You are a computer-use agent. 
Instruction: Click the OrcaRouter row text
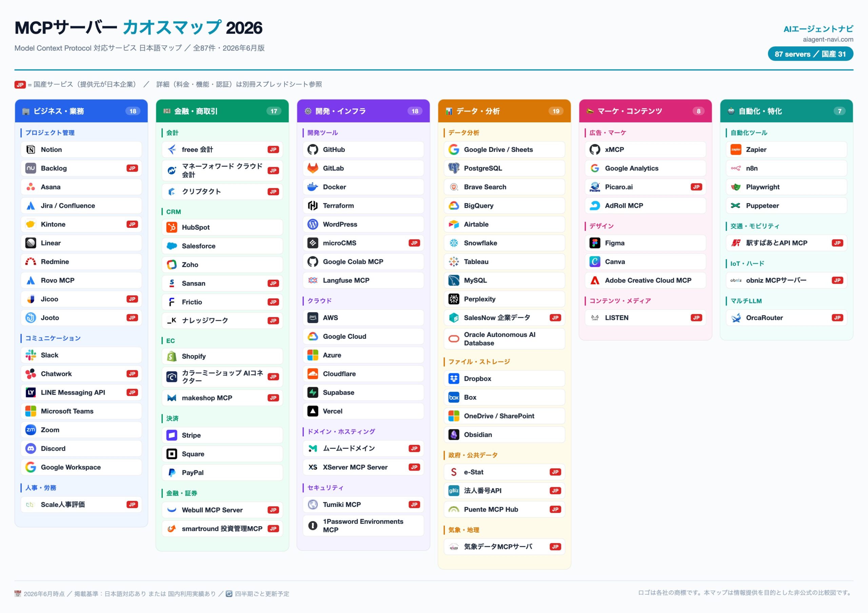pos(764,318)
